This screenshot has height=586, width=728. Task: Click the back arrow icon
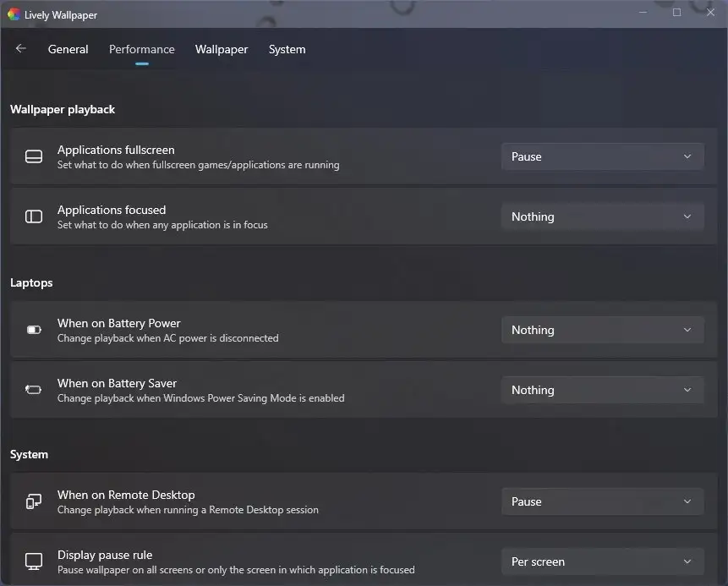[x=21, y=49]
